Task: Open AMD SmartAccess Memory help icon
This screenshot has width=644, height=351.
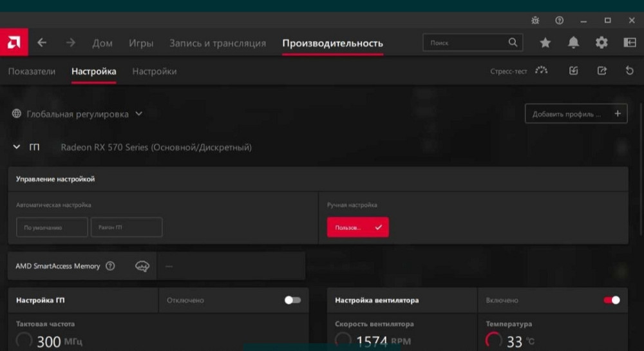Action: [x=110, y=266]
